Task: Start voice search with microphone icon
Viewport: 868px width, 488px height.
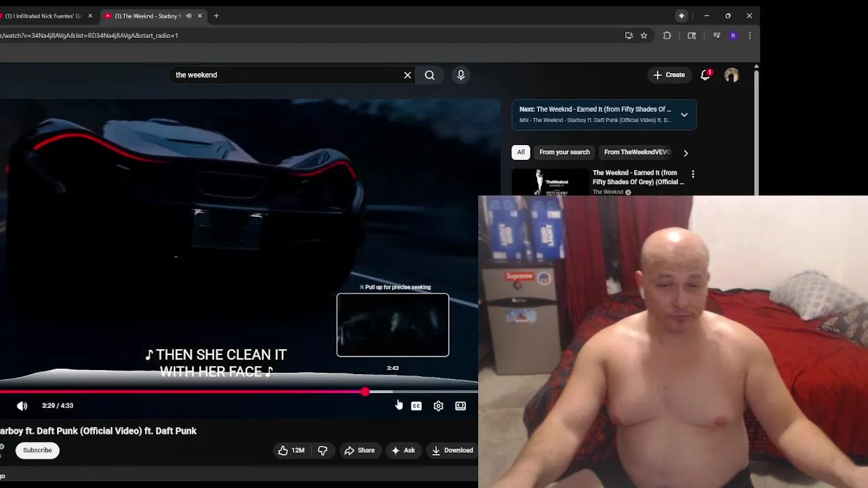Action: (461, 75)
